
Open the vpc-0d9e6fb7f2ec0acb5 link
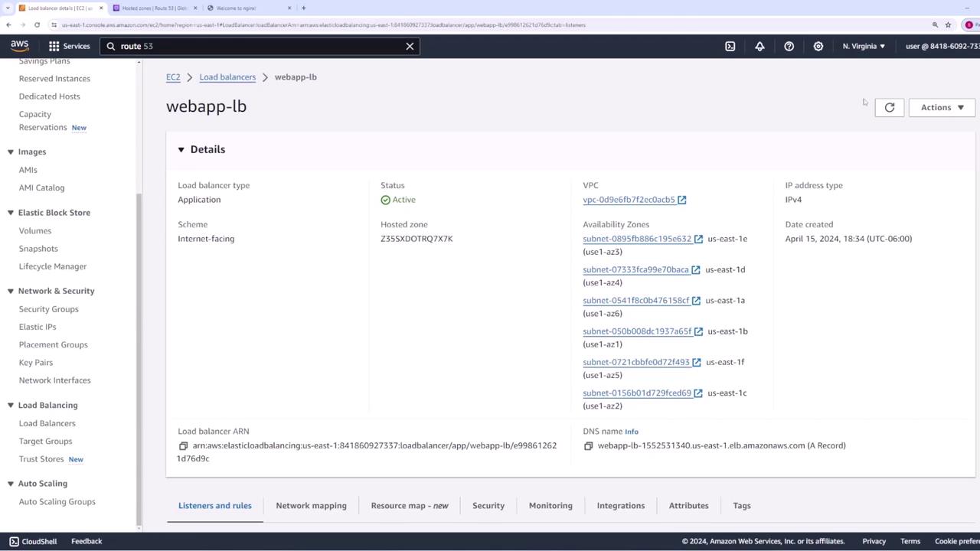[x=629, y=200]
